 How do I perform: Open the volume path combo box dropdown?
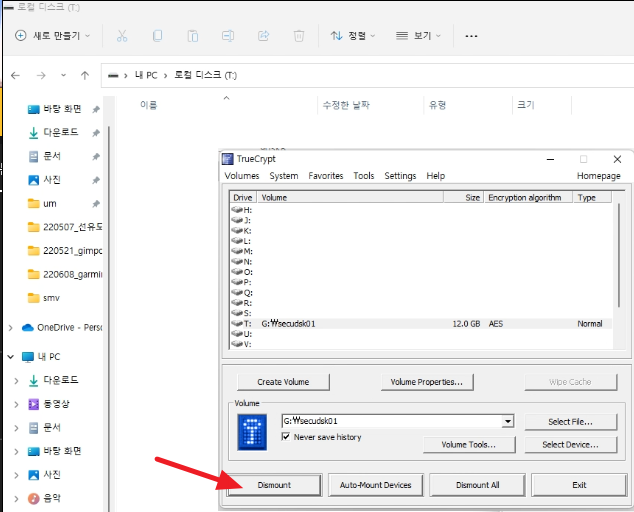508,421
